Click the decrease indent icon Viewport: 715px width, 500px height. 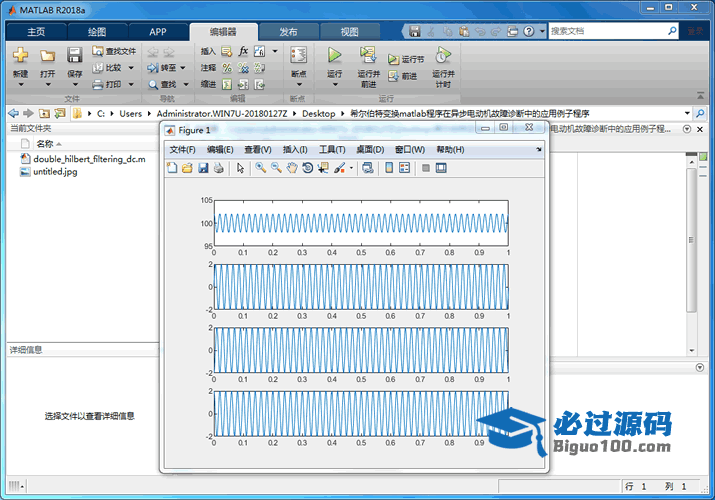[x=259, y=84]
